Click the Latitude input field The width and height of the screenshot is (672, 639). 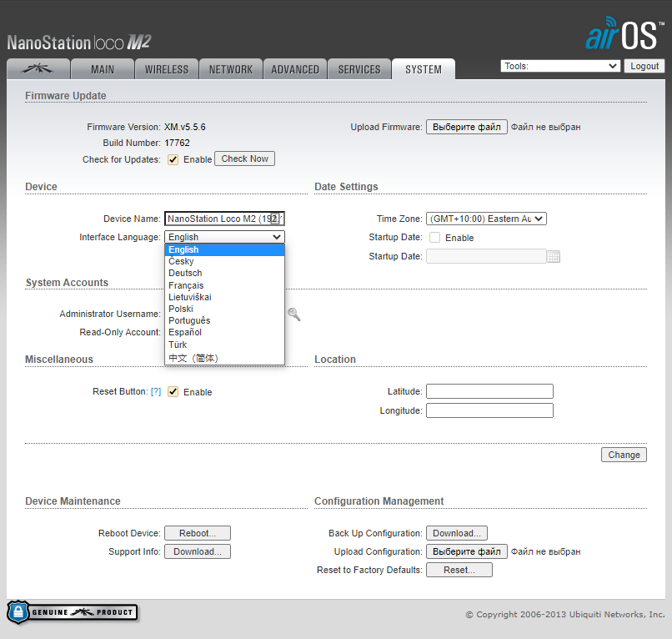[489, 391]
